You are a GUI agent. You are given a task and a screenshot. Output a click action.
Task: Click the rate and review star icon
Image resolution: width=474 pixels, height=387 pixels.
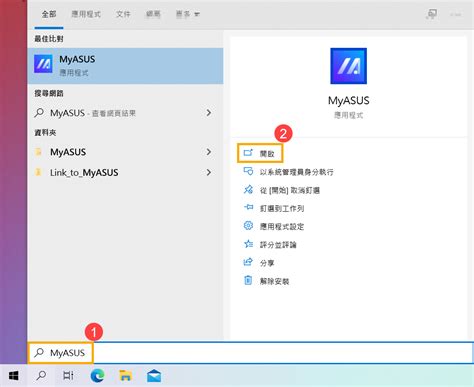click(x=248, y=244)
